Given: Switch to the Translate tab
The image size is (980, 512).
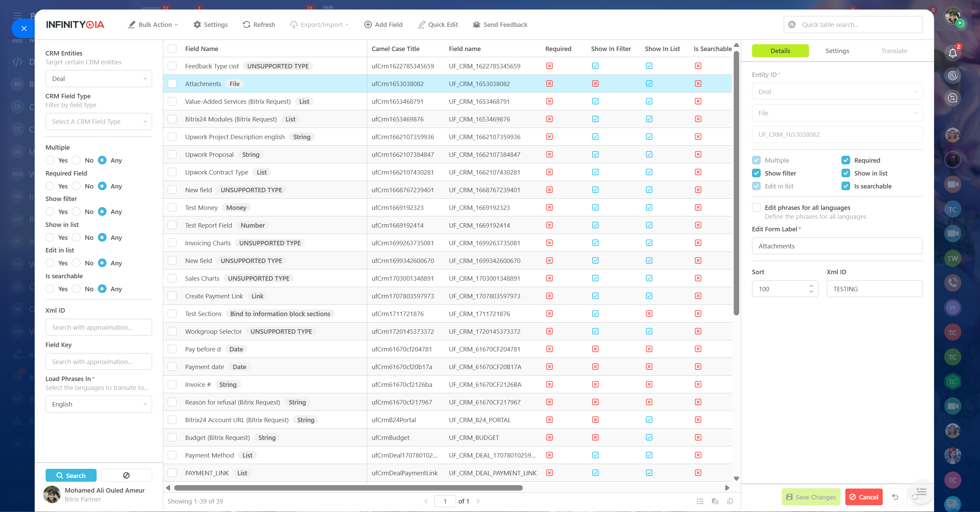Looking at the screenshot, I should pos(894,51).
